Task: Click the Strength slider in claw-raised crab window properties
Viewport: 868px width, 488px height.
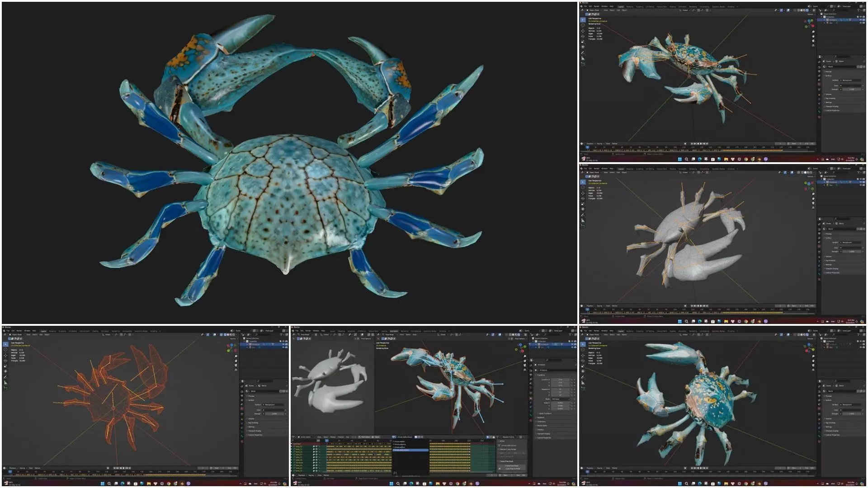Action: (x=852, y=414)
